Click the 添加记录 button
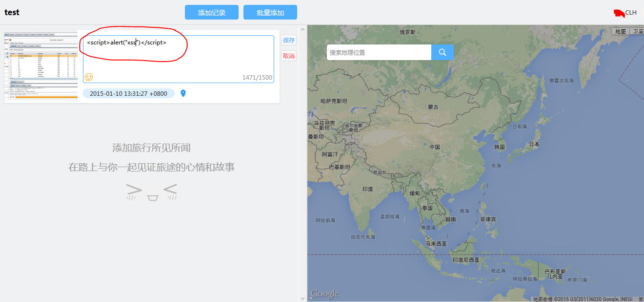This screenshot has width=644, height=302. click(x=212, y=12)
